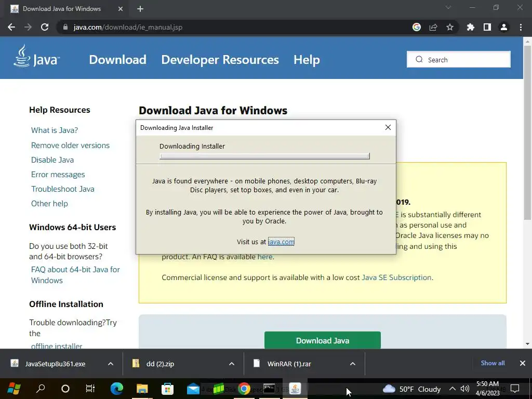Select Java installer taskbar icon
532x399 pixels.
point(295,389)
